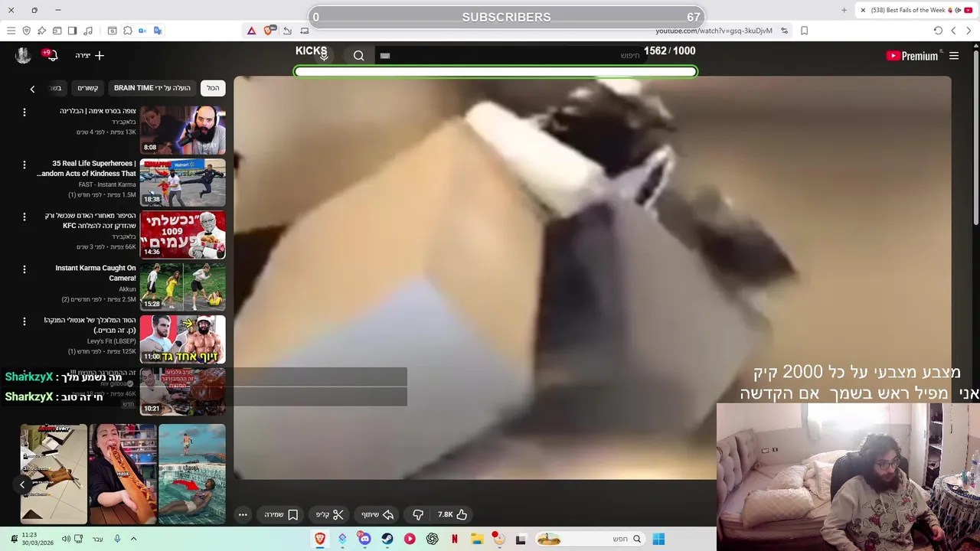Open the YouTube account avatar
Screen dimensions: 980x551
(x=23, y=55)
